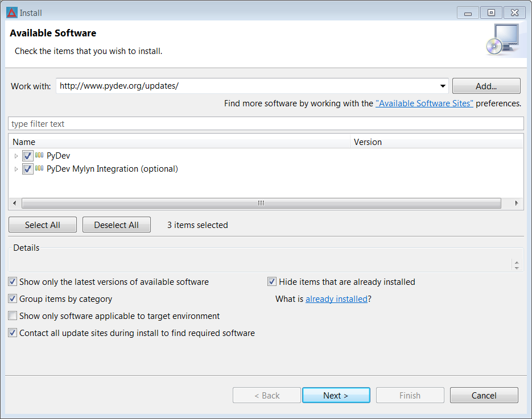Click the Name column header

(x=179, y=142)
